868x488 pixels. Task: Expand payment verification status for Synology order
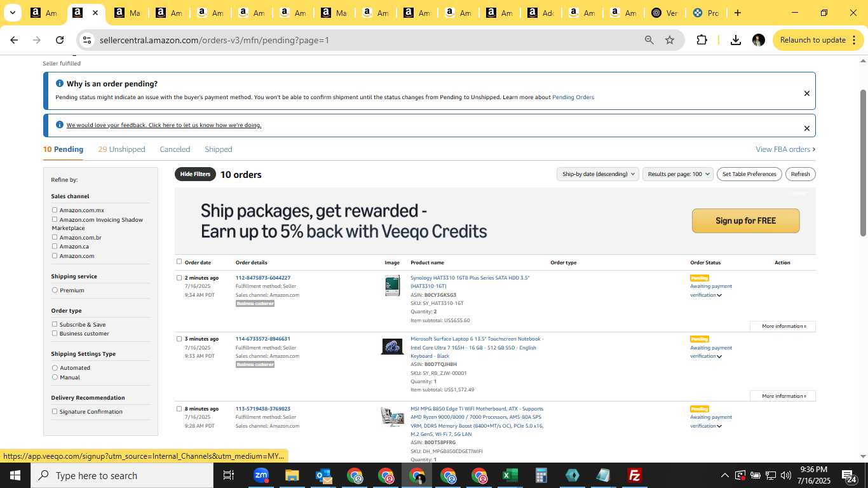coord(719,295)
